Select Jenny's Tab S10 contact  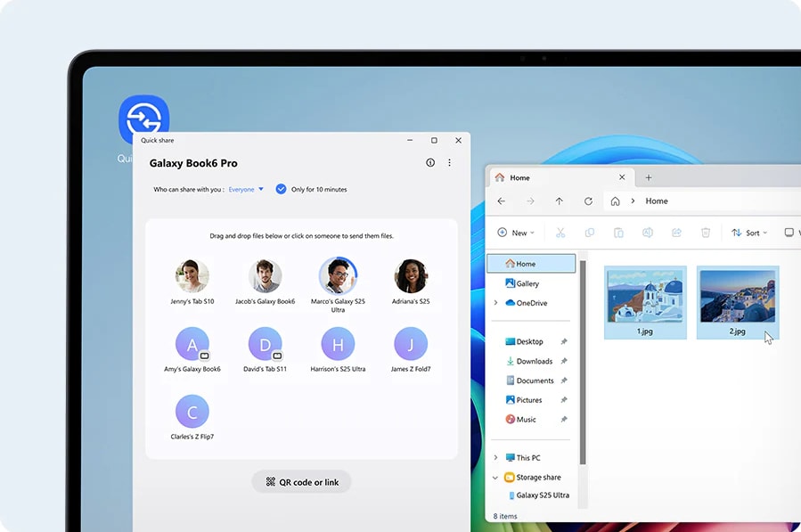[x=192, y=282]
